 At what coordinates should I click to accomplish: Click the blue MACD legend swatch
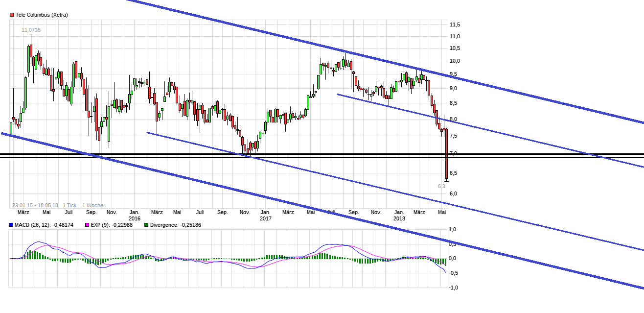(12, 225)
